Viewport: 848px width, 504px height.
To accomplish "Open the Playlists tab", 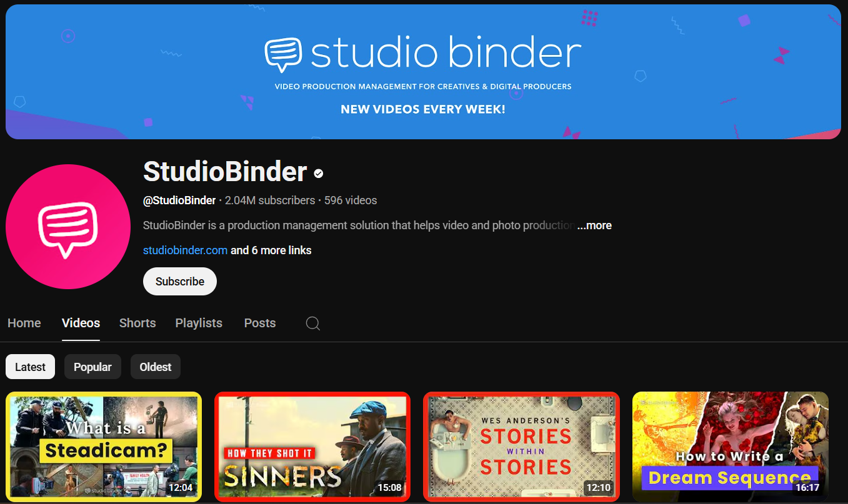I will coord(199,323).
